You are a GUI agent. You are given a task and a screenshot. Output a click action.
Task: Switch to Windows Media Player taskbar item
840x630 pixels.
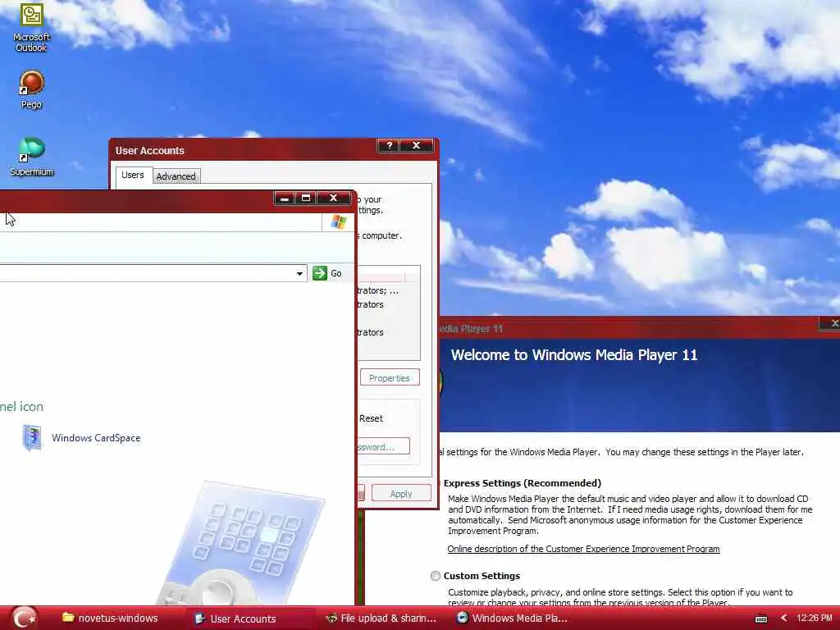click(x=513, y=619)
